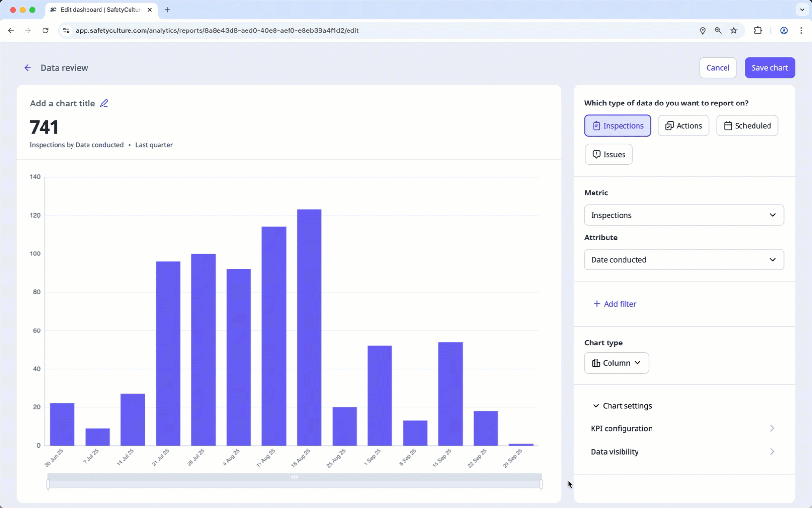Click the 11 Aug 25 bar
Screen dimensions: 812x508
pyautogui.click(x=274, y=336)
